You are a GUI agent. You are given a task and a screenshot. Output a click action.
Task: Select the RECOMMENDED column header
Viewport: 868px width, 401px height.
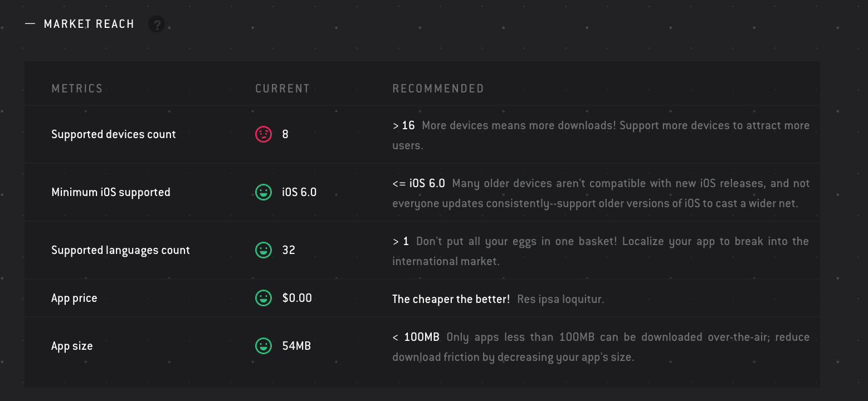point(438,89)
